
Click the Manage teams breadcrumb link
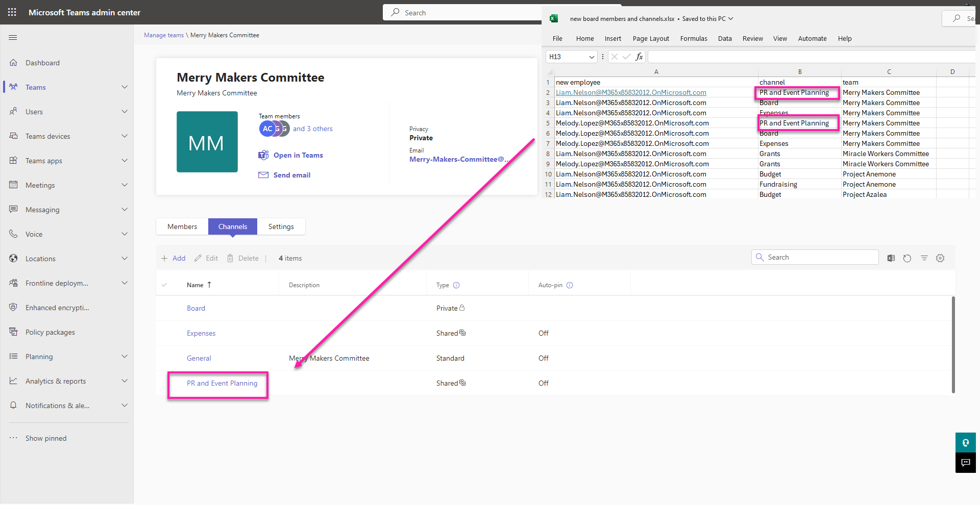(x=164, y=35)
